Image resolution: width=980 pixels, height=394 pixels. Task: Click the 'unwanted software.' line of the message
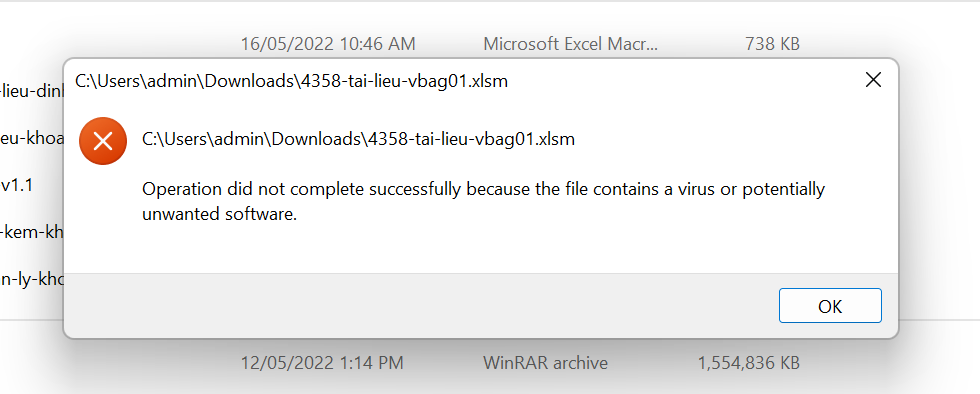tap(219, 215)
